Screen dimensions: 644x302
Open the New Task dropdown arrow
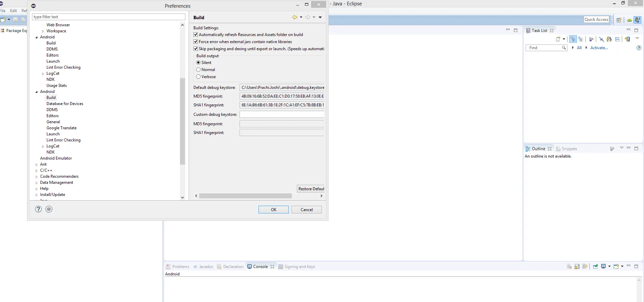click(x=564, y=39)
